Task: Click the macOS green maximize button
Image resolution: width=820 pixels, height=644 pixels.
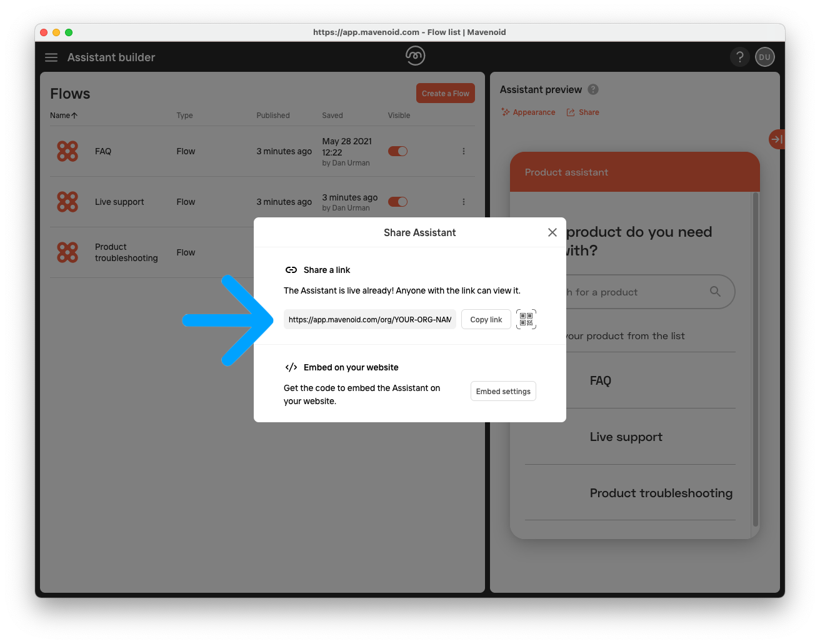Action: point(69,32)
